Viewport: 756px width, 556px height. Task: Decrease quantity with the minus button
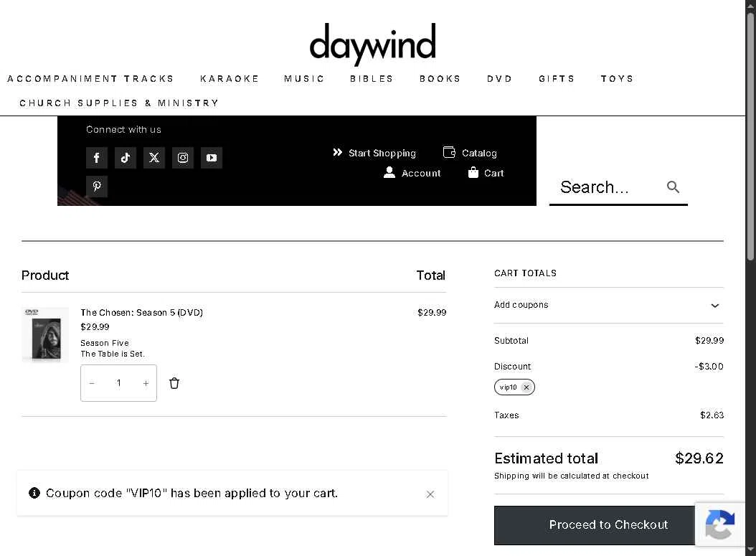(x=92, y=383)
